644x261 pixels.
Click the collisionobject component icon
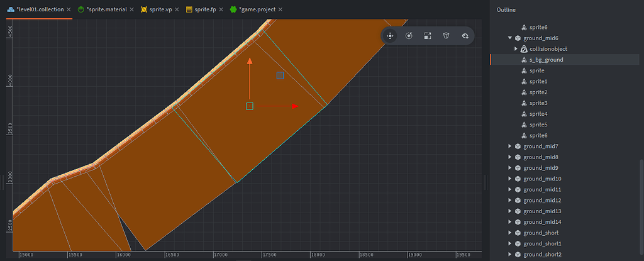click(x=524, y=49)
